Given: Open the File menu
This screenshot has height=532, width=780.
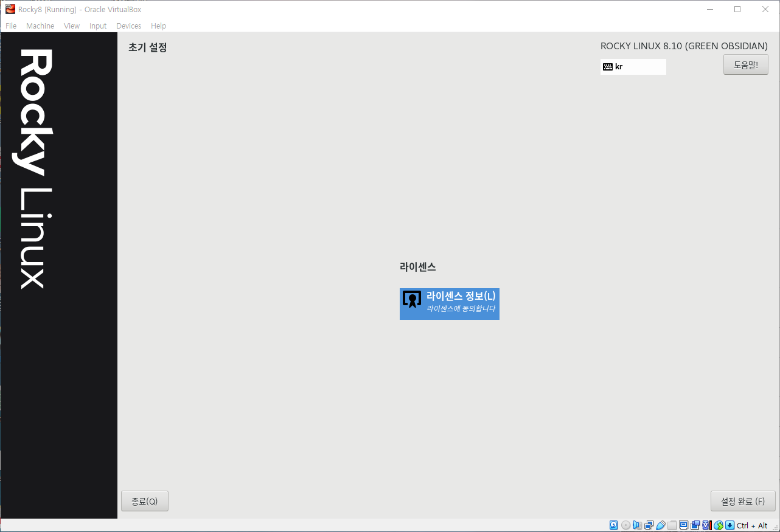Looking at the screenshot, I should pos(11,26).
